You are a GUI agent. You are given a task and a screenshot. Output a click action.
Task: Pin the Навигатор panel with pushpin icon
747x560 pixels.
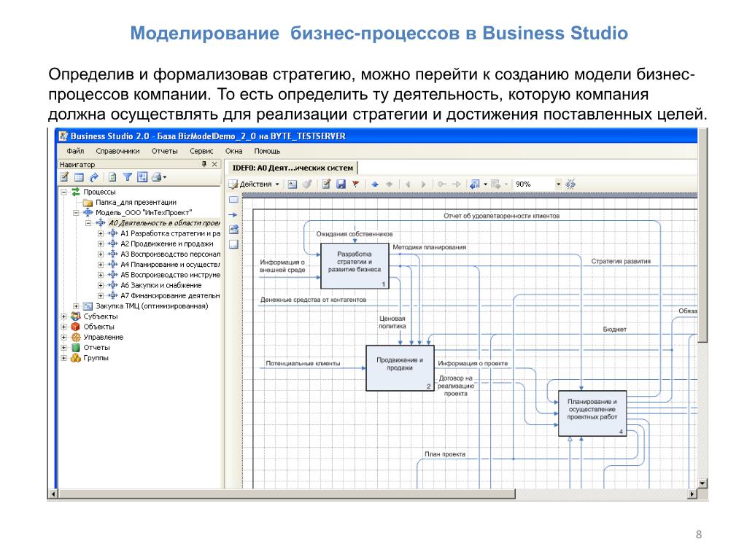[204, 164]
